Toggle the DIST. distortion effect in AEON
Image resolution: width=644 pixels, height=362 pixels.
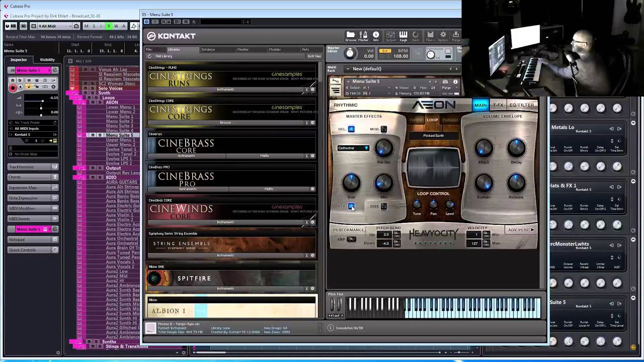(x=384, y=206)
